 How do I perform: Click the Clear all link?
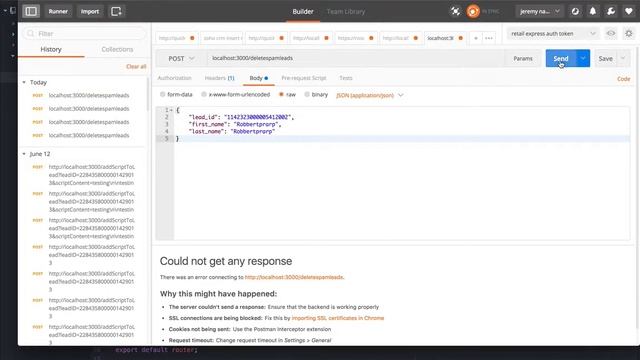coord(136,67)
